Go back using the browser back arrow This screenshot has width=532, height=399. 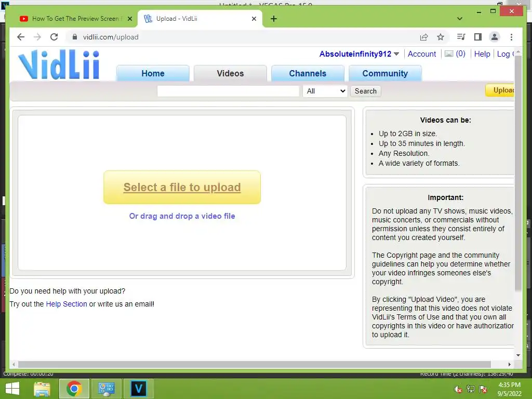click(21, 37)
